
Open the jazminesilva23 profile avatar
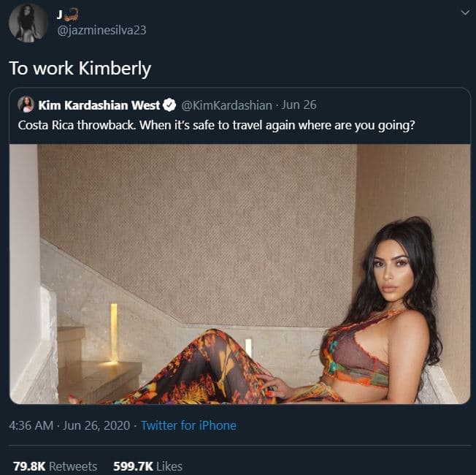click(28, 23)
